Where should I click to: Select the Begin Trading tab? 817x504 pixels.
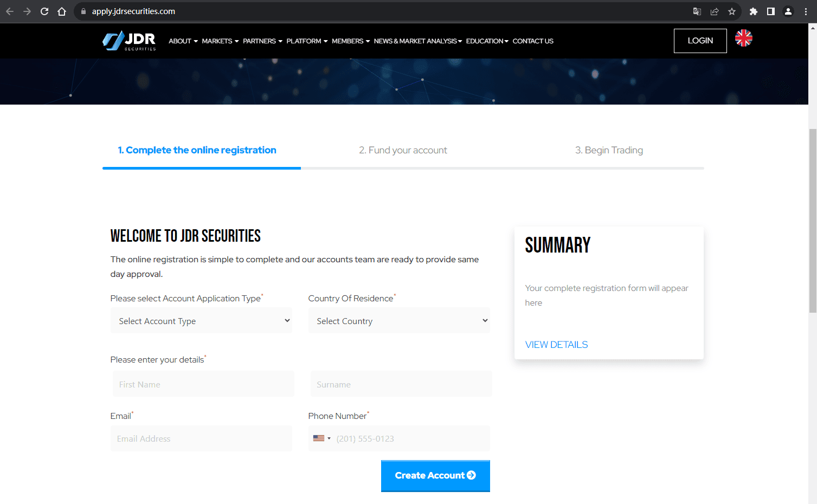coord(609,150)
